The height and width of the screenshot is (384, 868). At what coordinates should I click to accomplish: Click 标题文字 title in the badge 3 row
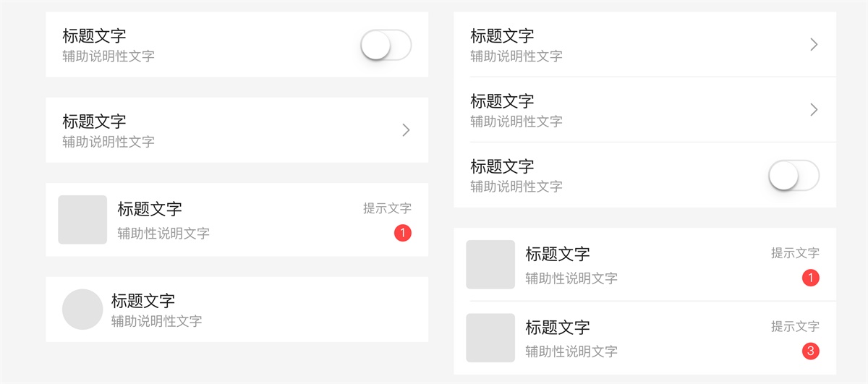[557, 327]
